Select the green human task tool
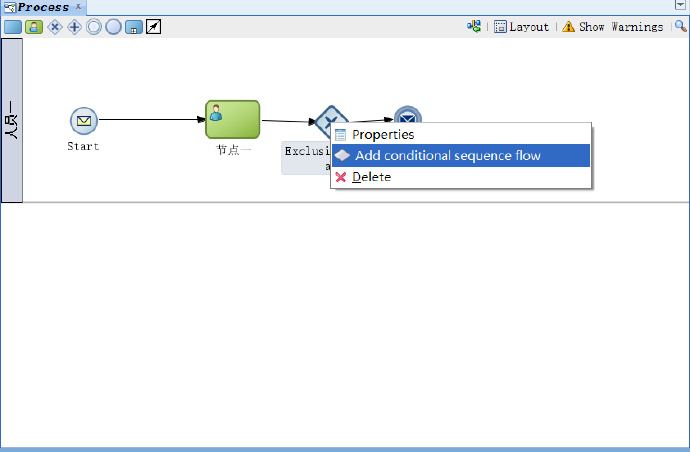This screenshot has width=690, height=452. click(x=34, y=27)
